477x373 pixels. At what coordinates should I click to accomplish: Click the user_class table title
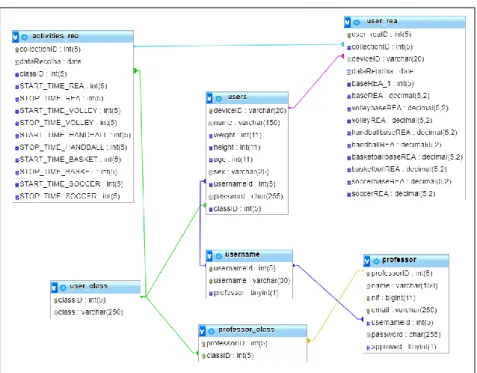[x=88, y=286]
